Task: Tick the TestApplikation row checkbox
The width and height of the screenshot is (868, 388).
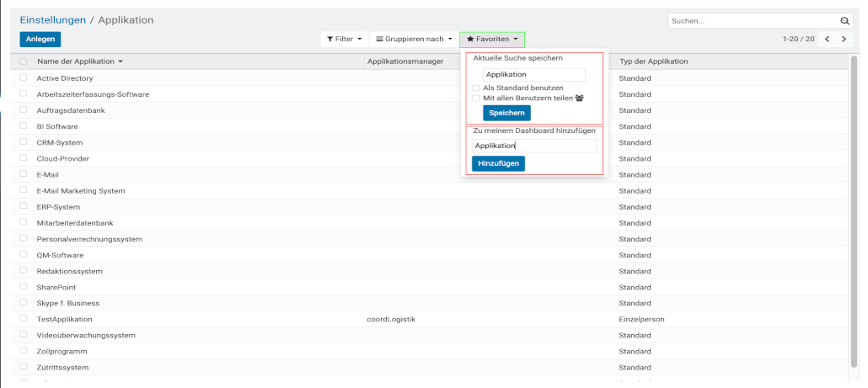Action: click(24, 319)
